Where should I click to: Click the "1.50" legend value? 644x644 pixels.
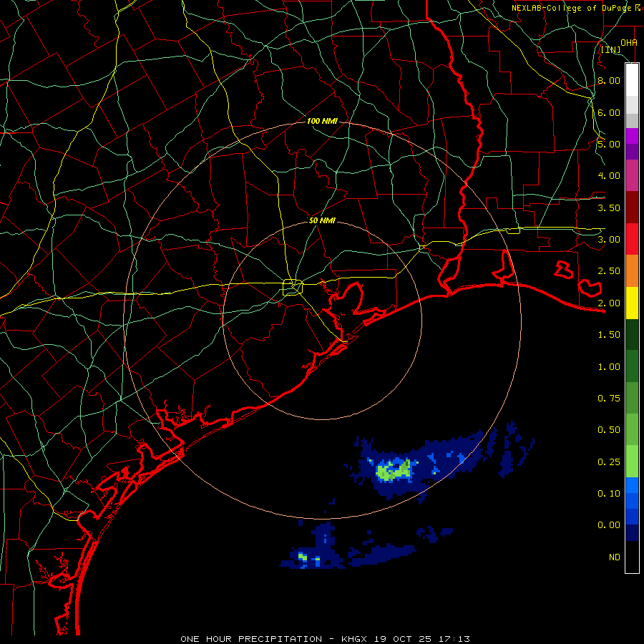coord(609,335)
